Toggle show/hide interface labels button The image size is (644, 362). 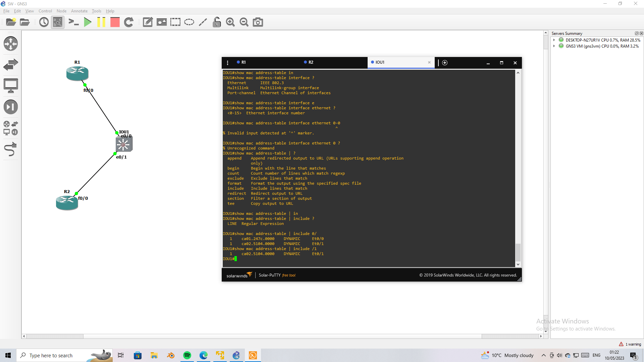click(58, 22)
